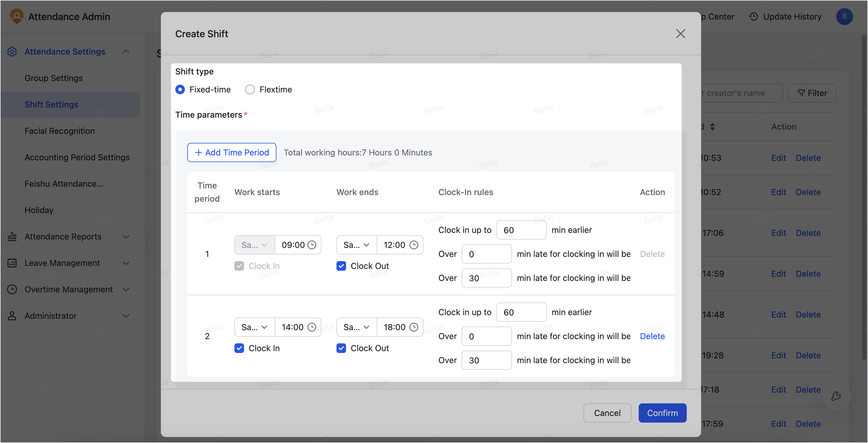Click the Overtime Management clock icon
868x443 pixels.
click(12, 289)
